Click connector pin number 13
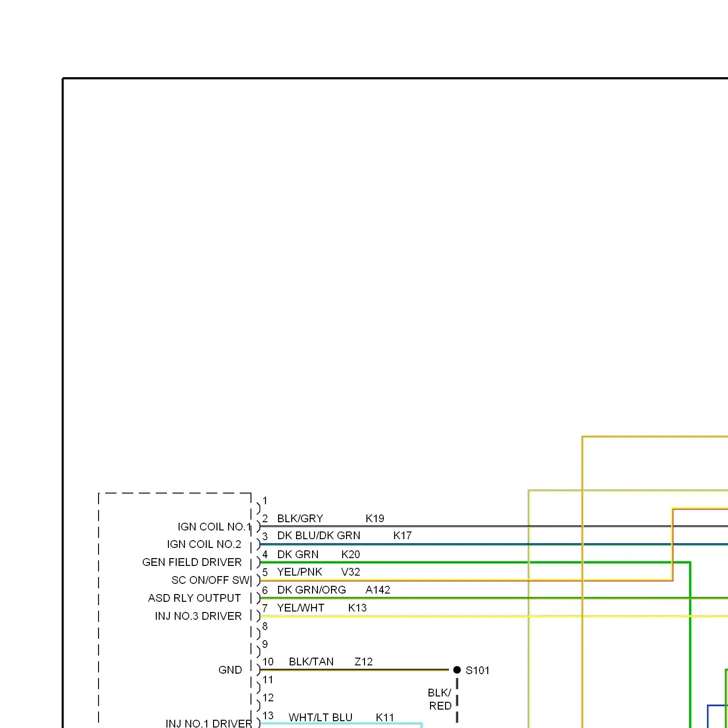This screenshot has width=728, height=728. coord(268,715)
